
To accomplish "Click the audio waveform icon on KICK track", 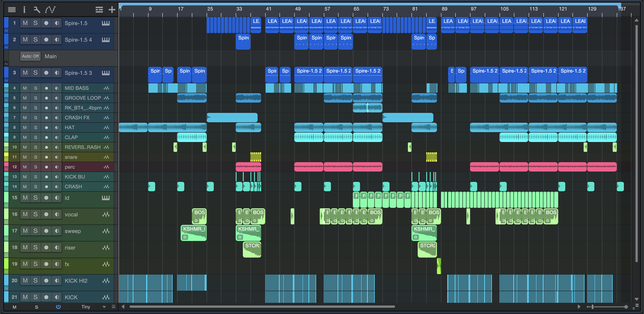I will point(106,297).
